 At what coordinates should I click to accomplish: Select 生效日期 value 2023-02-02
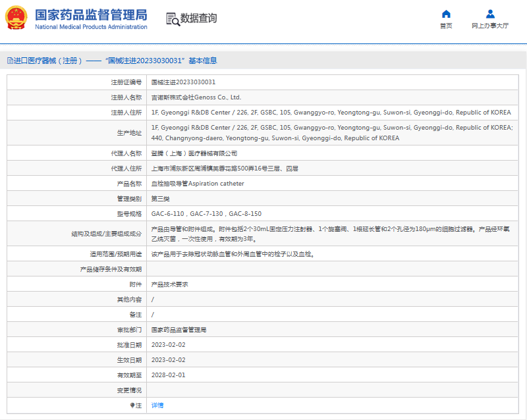[168, 360]
